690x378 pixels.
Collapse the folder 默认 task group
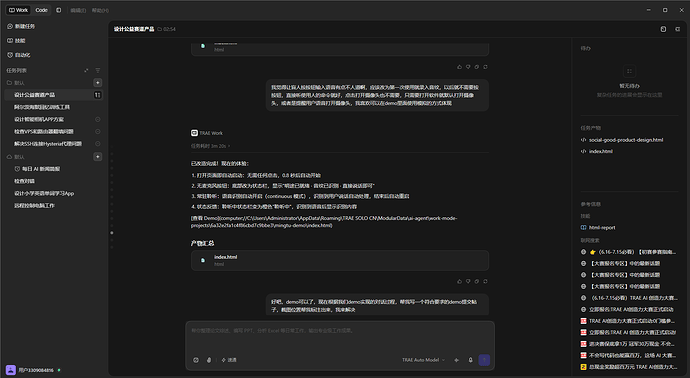click(15, 83)
